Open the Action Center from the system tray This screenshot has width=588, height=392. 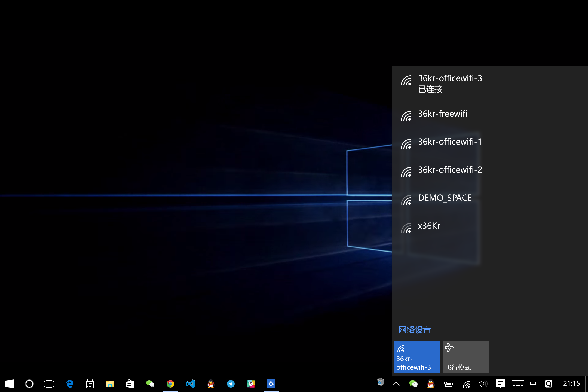(x=501, y=384)
